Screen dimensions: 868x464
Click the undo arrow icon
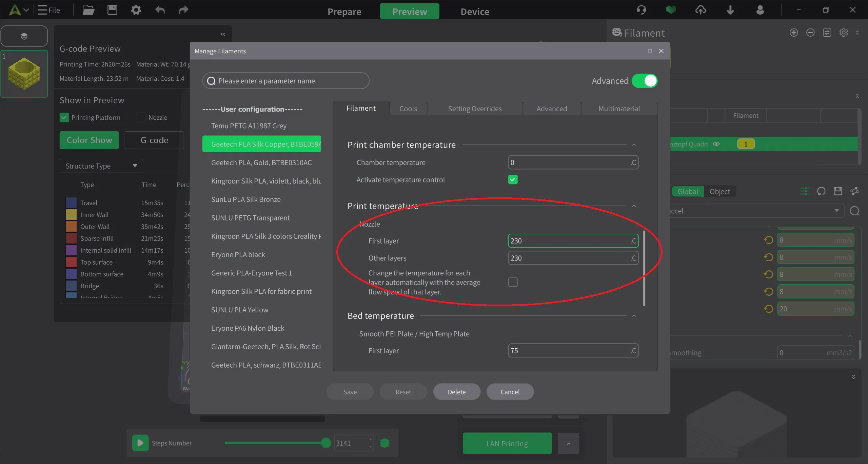click(x=160, y=10)
